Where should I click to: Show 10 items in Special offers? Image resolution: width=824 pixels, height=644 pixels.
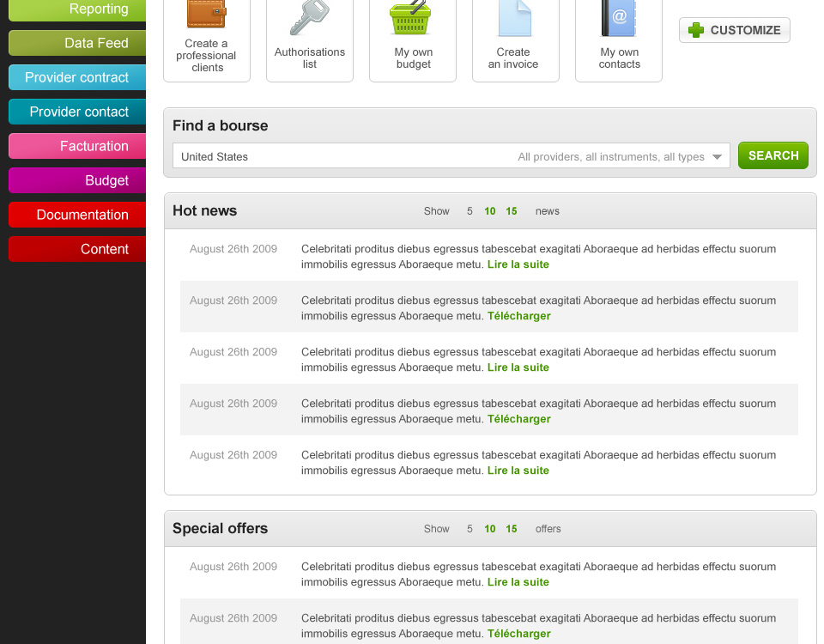pos(490,528)
